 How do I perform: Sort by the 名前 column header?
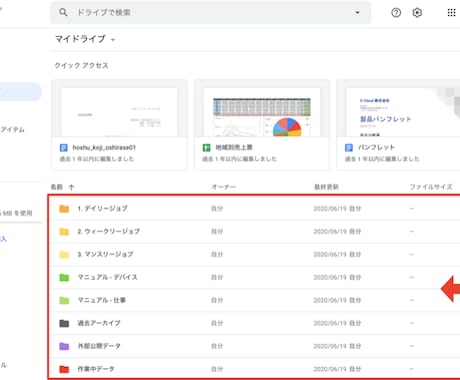(x=57, y=187)
